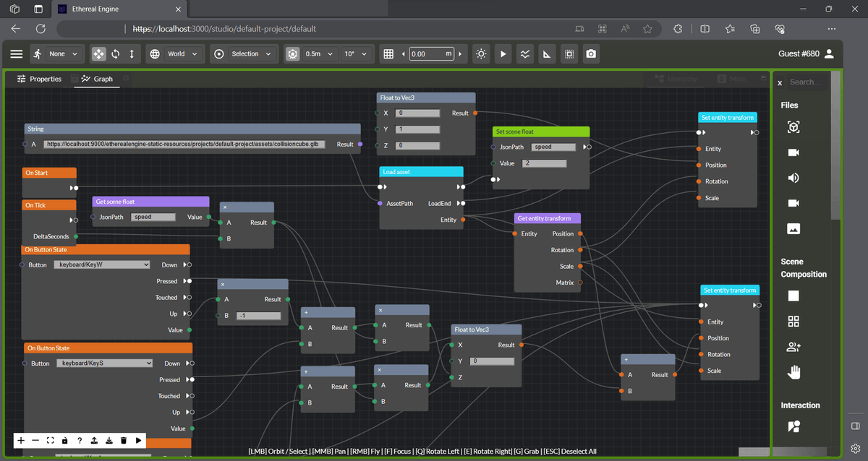Open the hamburger menu

pyautogui.click(x=17, y=53)
